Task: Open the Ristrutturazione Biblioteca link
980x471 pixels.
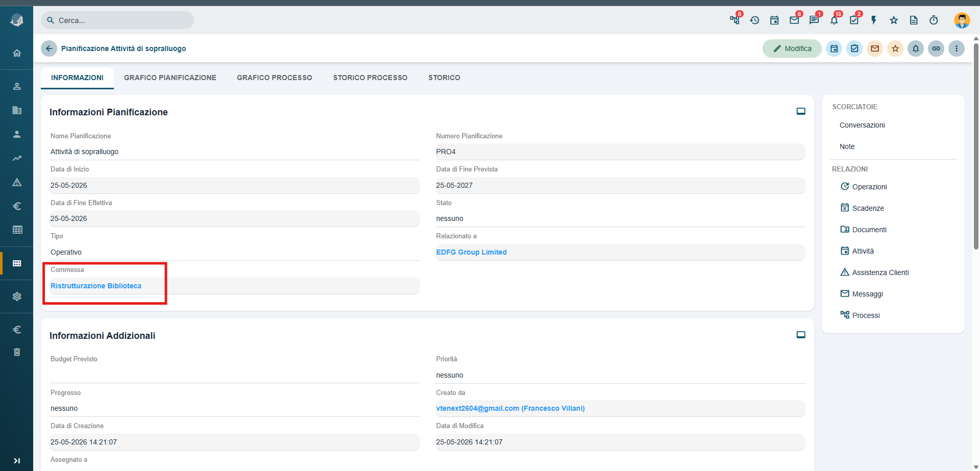Action: pos(96,286)
